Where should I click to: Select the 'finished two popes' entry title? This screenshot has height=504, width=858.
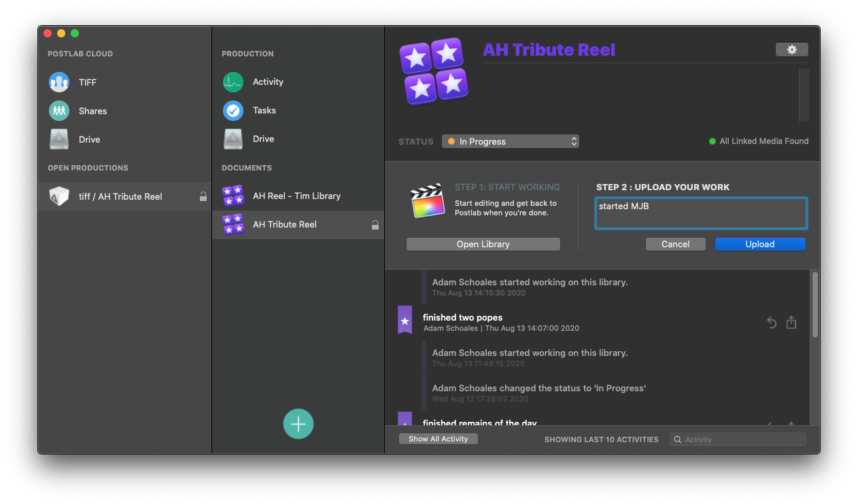click(463, 317)
